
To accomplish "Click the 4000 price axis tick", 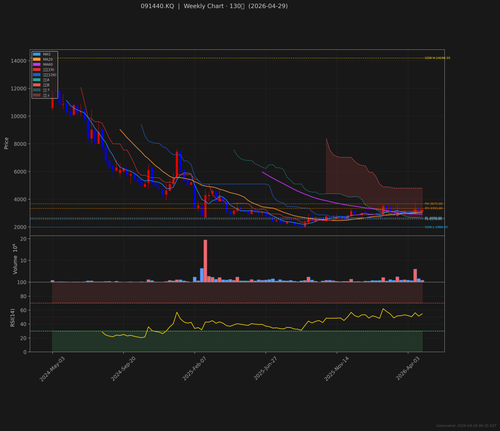I will 20,199.
